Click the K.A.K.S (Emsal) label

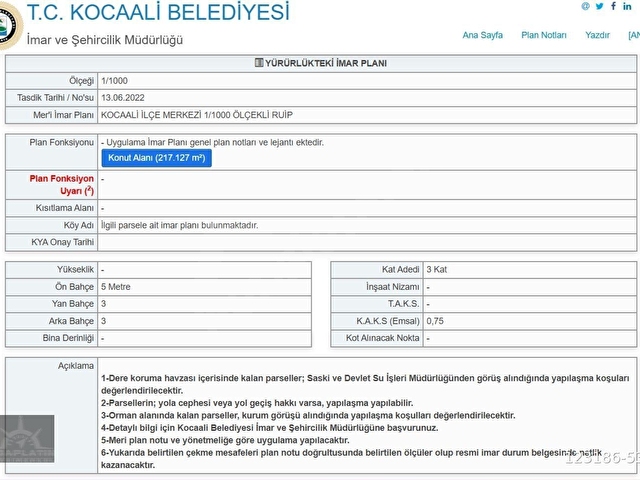[x=388, y=321]
